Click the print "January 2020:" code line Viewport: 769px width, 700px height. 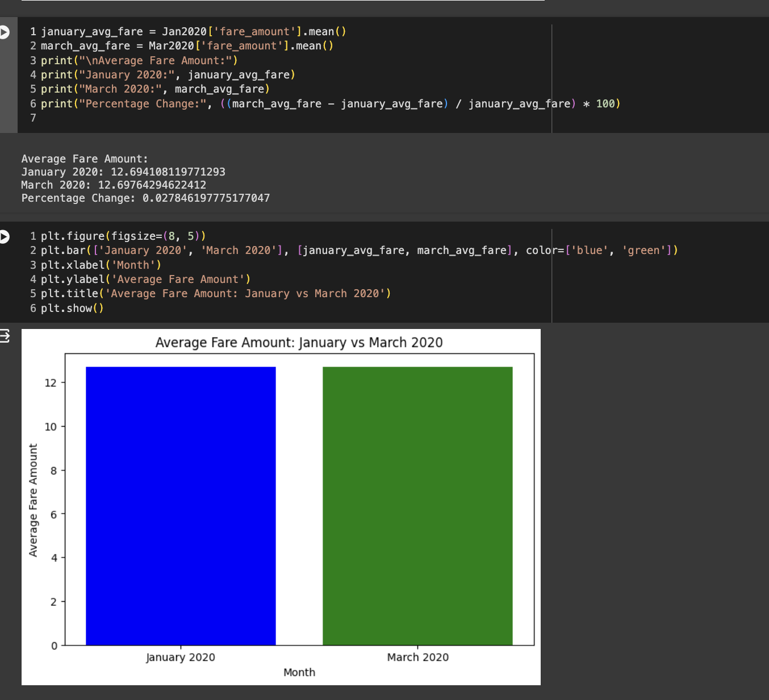click(168, 75)
